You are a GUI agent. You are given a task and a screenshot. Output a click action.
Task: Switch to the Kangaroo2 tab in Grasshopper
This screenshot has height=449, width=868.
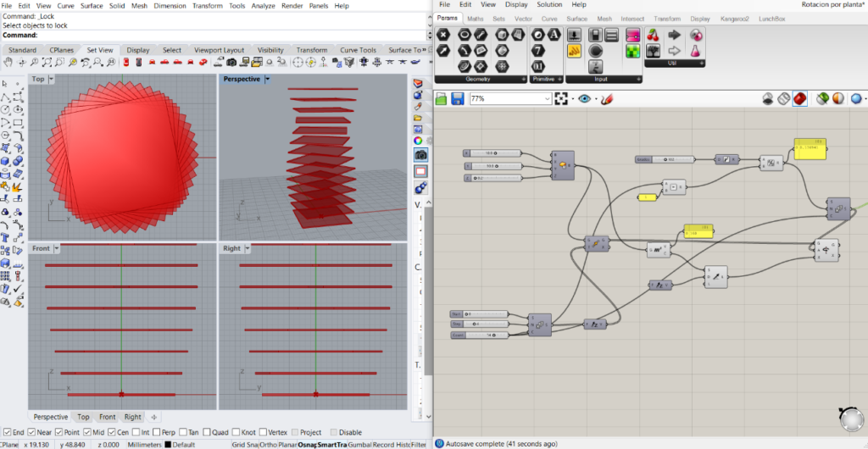click(x=735, y=19)
